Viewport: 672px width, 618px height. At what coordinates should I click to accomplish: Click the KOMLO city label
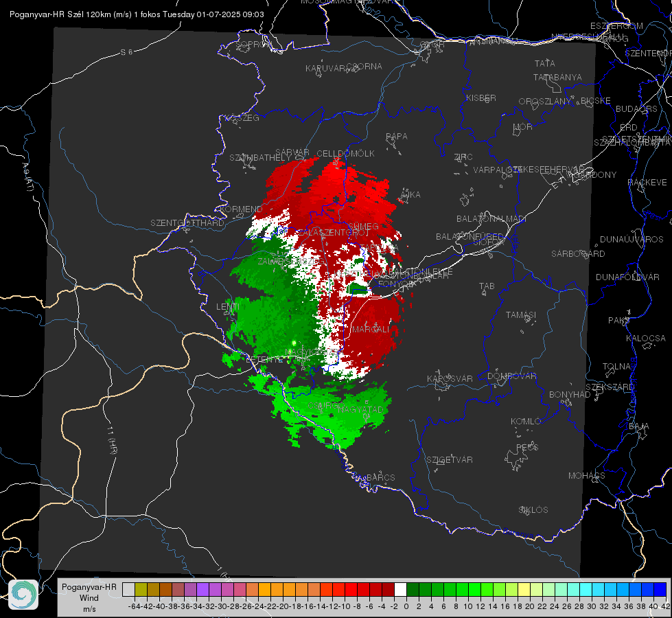[526, 422]
